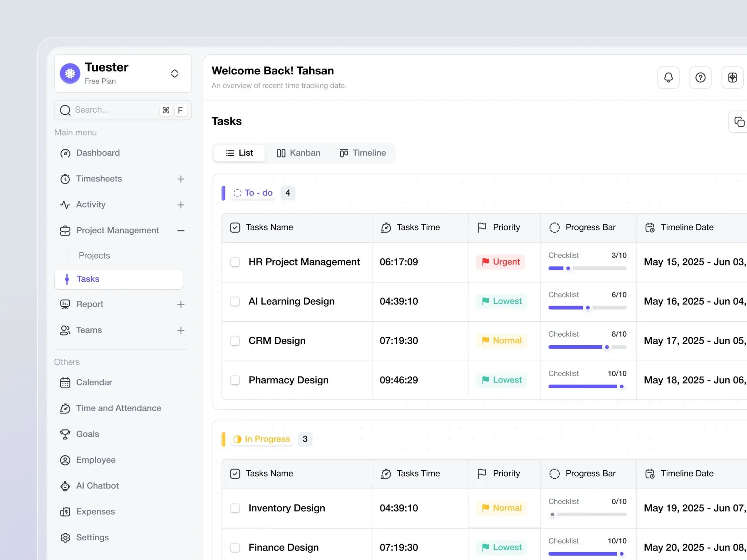
Task: Click Timeline Date icon in To-do header
Action: click(650, 228)
